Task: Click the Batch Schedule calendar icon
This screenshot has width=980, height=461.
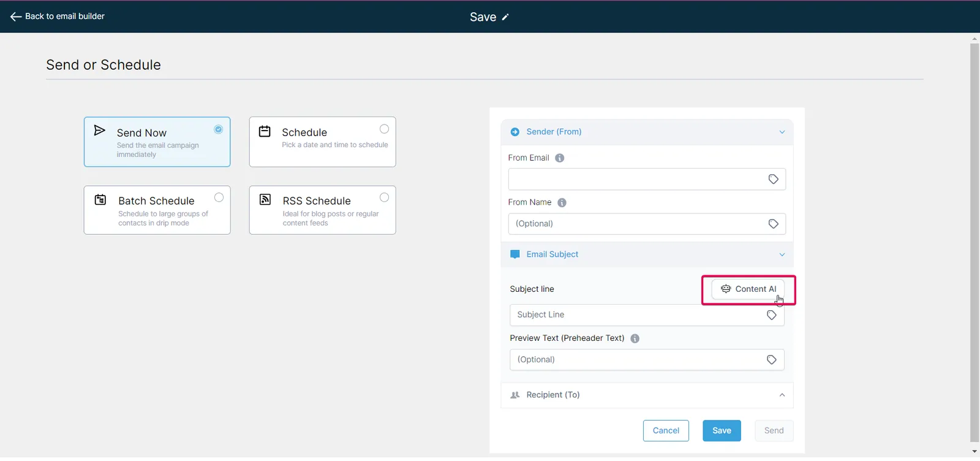Action: point(100,199)
